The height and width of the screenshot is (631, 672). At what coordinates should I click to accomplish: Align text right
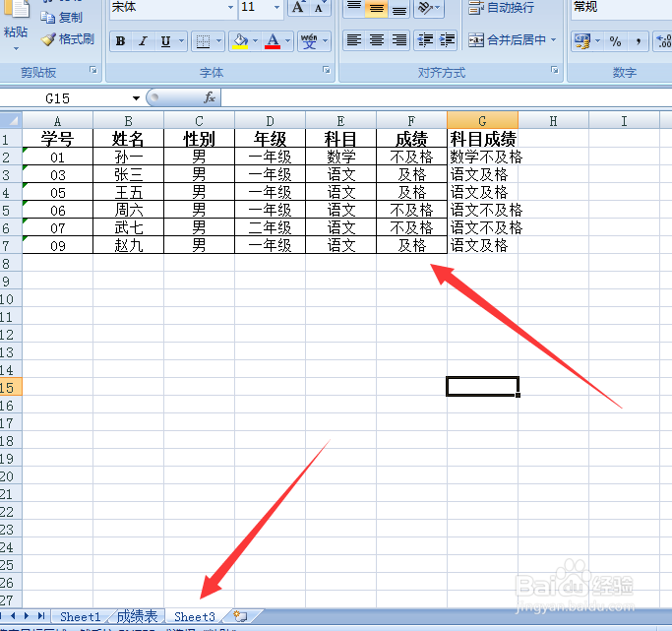coord(399,40)
